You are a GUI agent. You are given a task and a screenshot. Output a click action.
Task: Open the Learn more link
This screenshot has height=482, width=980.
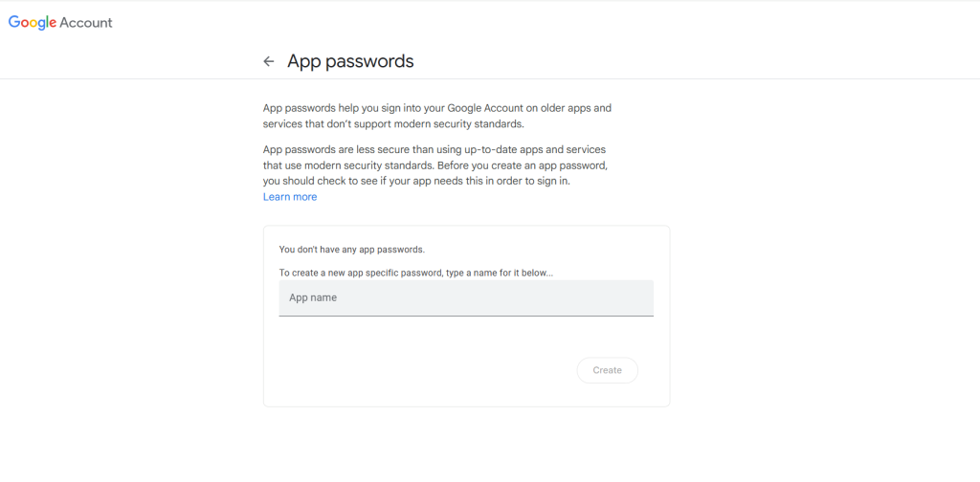click(290, 197)
